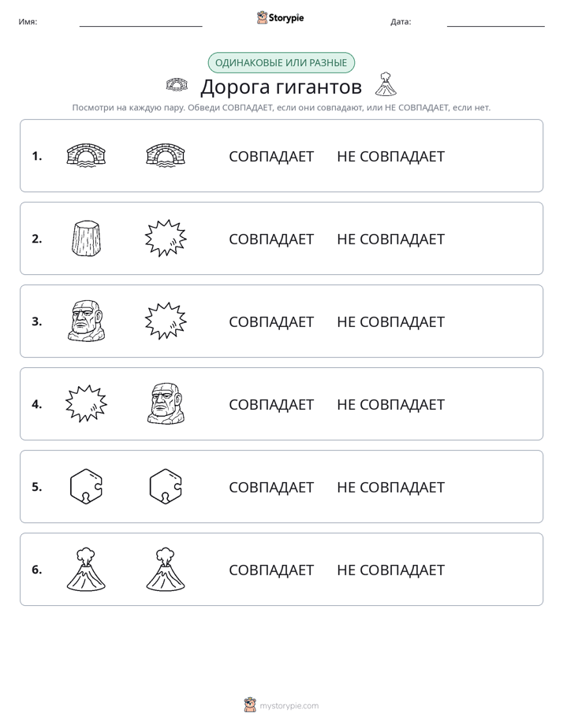Viewport: 563px width, 728px height.
Task: Choose СОВПАДАЕТ in row 6
Action: tap(271, 570)
